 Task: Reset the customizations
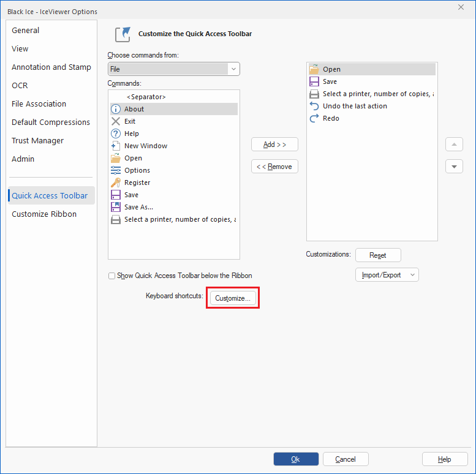tap(378, 255)
